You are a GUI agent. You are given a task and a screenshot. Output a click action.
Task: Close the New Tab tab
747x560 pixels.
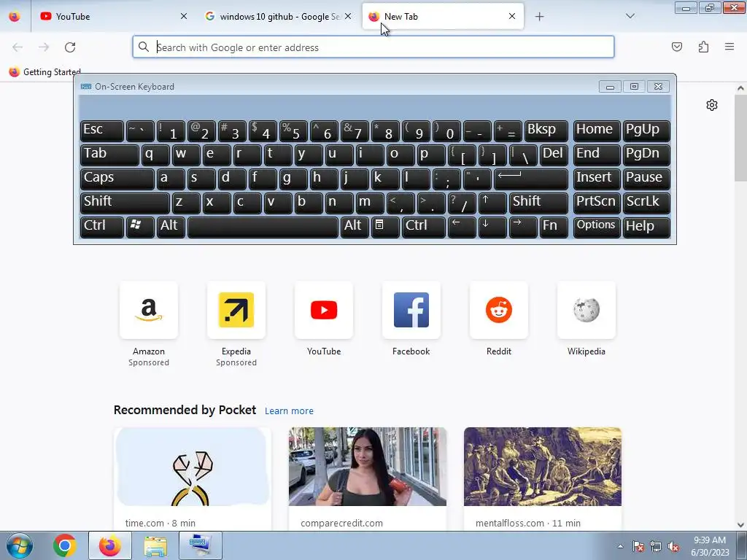coord(511,16)
